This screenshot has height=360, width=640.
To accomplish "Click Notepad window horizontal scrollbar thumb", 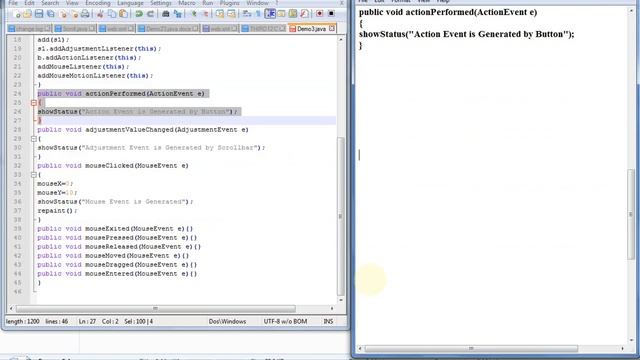I will (471, 349).
